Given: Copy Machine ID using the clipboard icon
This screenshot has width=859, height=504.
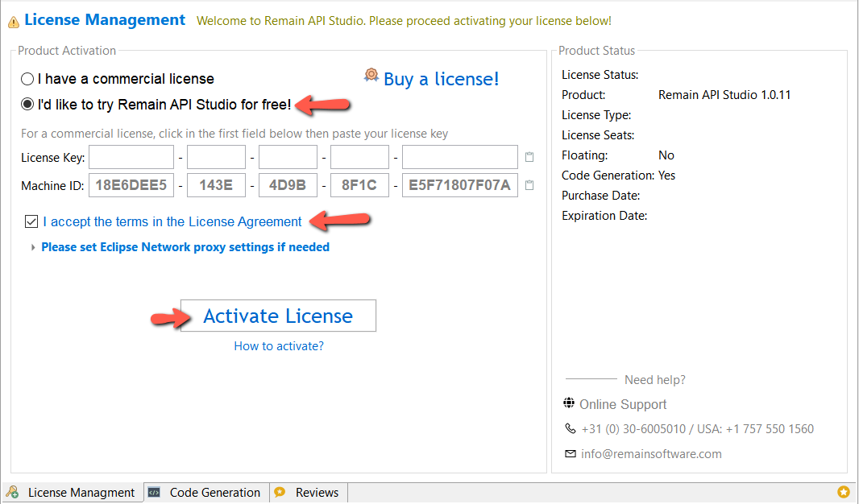Looking at the screenshot, I should pos(529,185).
